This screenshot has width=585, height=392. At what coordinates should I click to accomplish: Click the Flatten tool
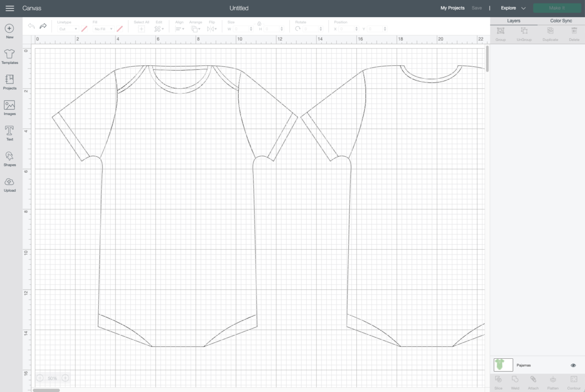[553, 382]
